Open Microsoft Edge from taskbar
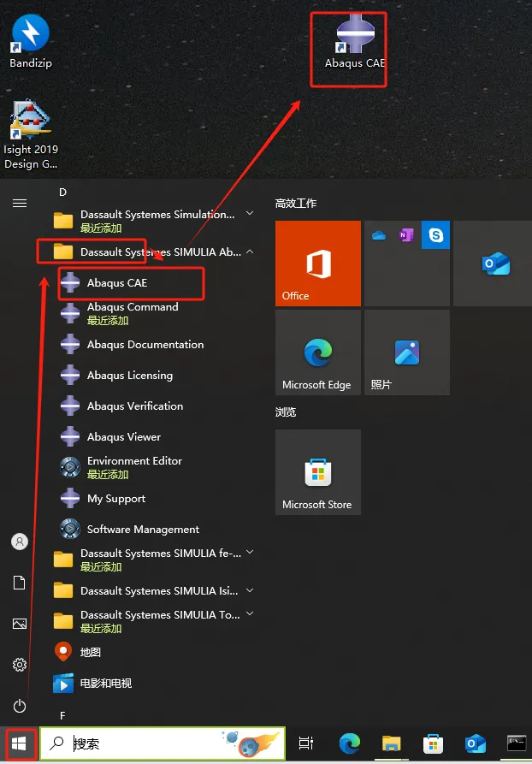The width and height of the screenshot is (532, 764). (349, 743)
